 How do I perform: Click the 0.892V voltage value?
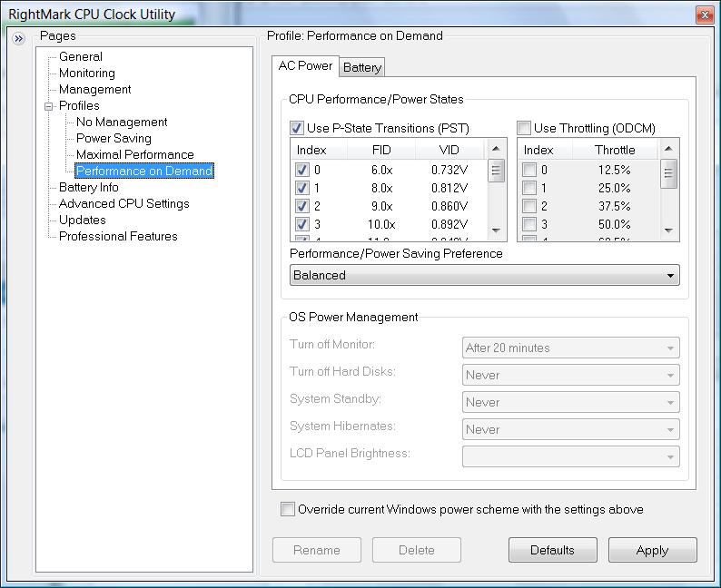449,224
